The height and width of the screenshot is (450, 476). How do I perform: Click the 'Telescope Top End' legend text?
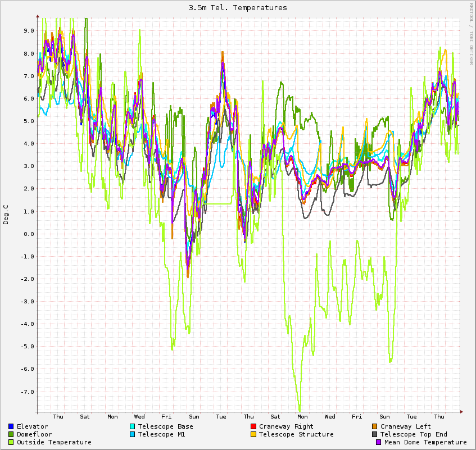414,434
